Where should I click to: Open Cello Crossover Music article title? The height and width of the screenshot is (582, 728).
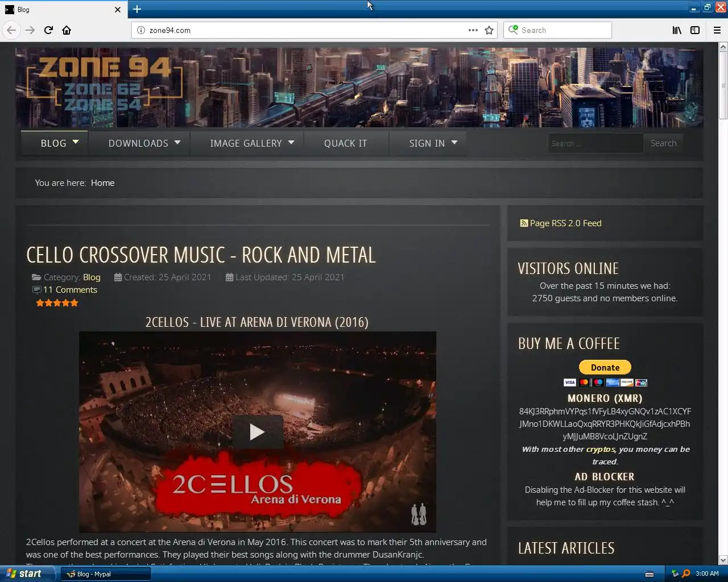tap(201, 255)
